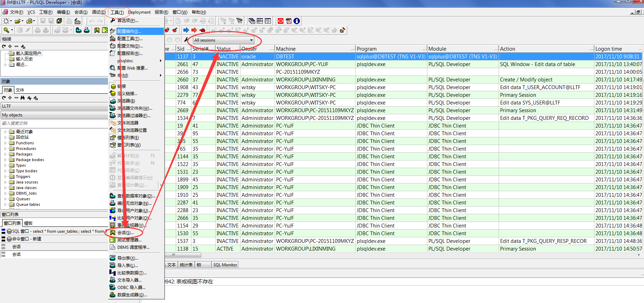Sort by the Logon time column header
Screen dimensions: 644x303
pos(618,49)
